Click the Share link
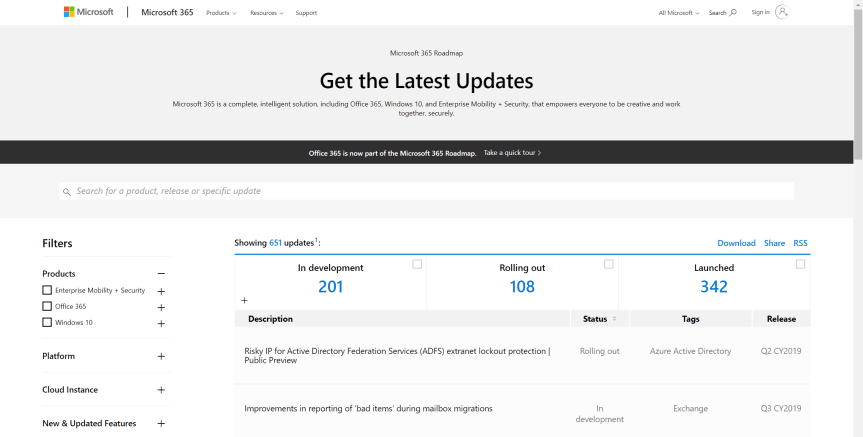 pyautogui.click(x=774, y=243)
